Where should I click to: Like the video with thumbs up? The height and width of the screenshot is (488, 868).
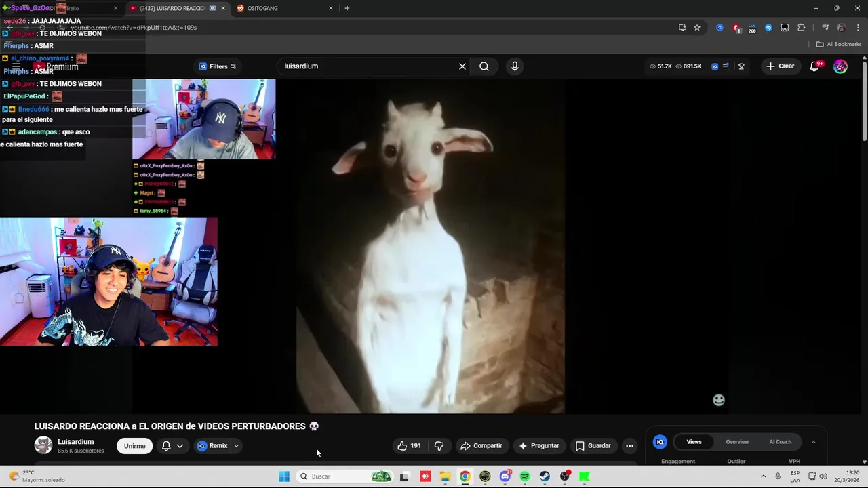click(x=409, y=446)
